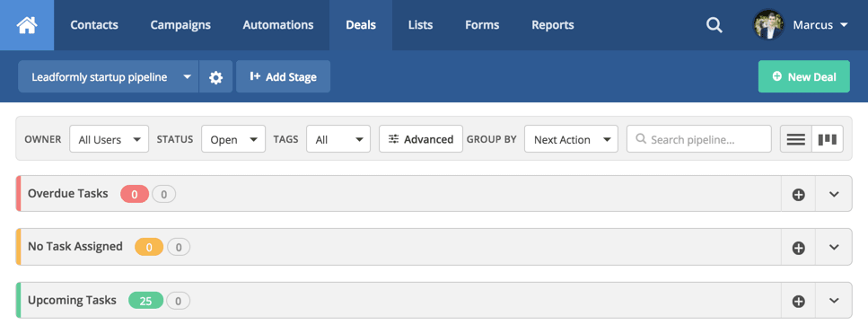Open pipeline settings gear icon

(216, 77)
